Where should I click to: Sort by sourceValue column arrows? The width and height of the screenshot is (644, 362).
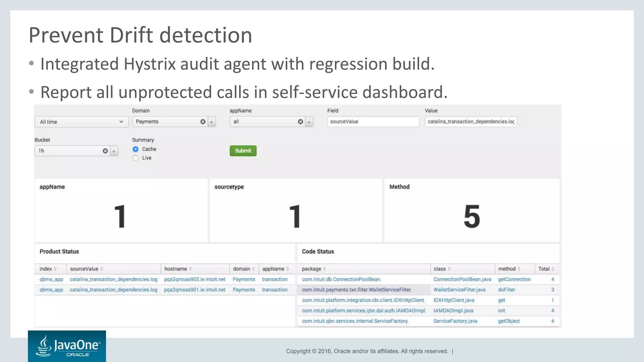point(102,269)
